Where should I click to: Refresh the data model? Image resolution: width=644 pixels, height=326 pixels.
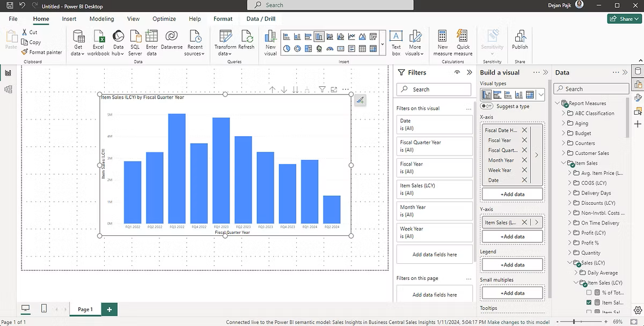tap(247, 42)
